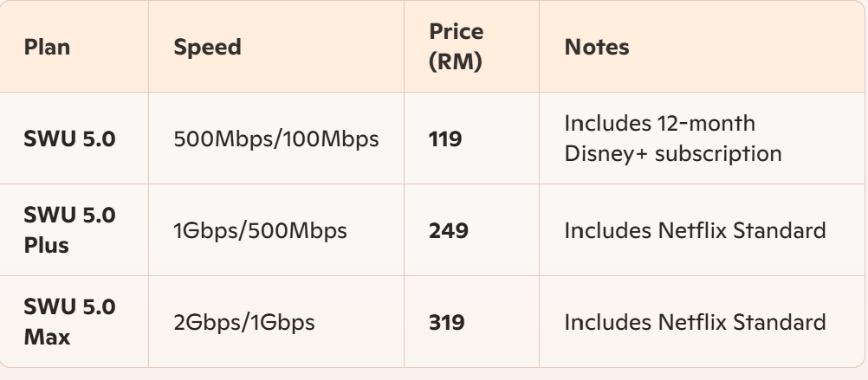The width and height of the screenshot is (868, 380).
Task: Click the Speed column header
Action: tap(208, 47)
